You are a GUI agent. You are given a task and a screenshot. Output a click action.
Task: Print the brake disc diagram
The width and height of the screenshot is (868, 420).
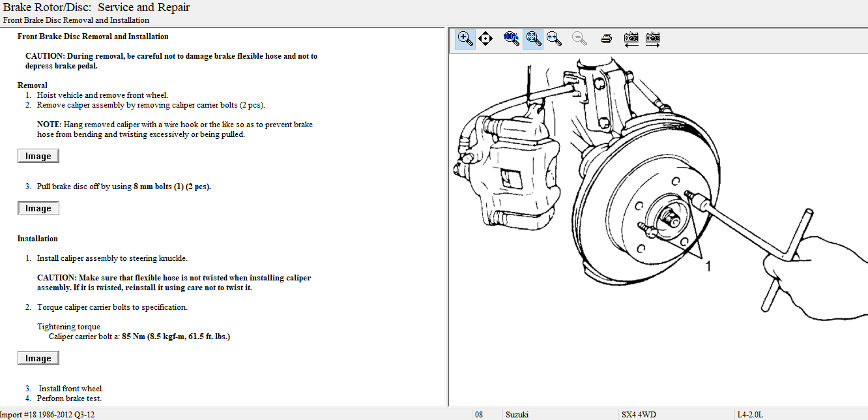click(x=606, y=38)
